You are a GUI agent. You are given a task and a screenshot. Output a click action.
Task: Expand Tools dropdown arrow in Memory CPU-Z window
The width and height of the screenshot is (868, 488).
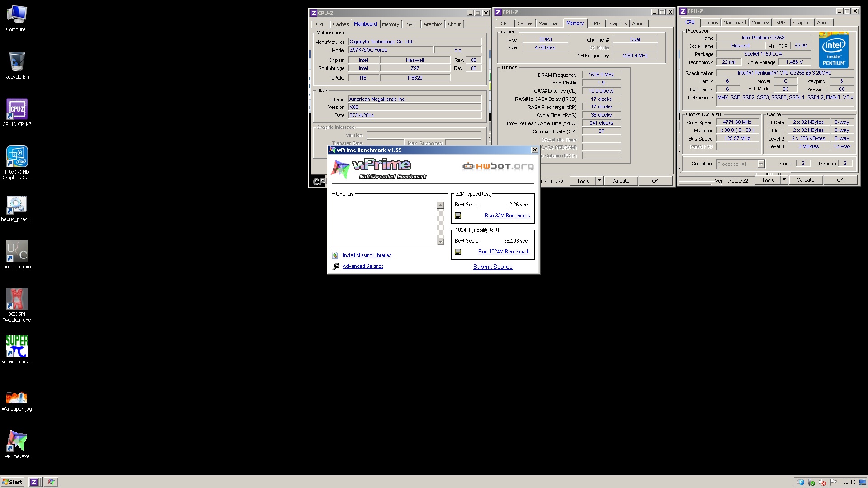[599, 181]
